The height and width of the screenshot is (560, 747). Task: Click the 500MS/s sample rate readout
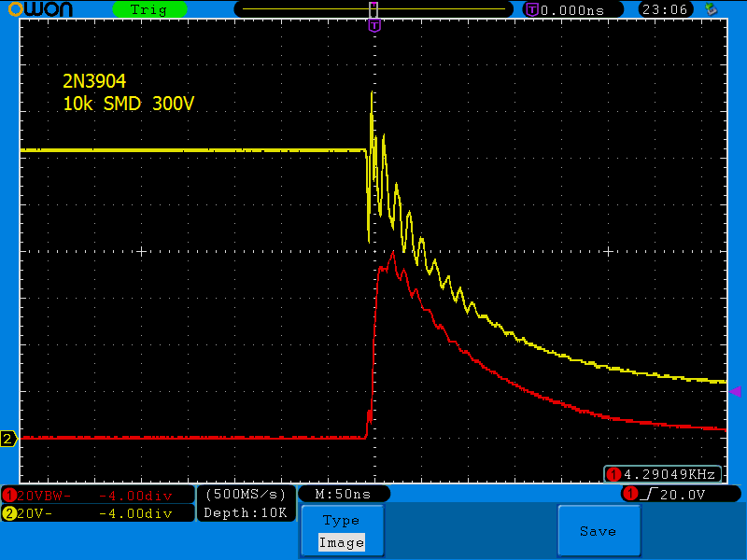[x=247, y=494]
